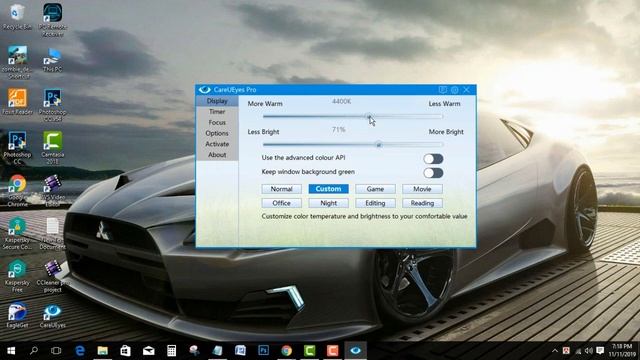This screenshot has width=640, height=360.
Task: Click CareUEyes eye icon in taskbar
Action: pos(356,351)
